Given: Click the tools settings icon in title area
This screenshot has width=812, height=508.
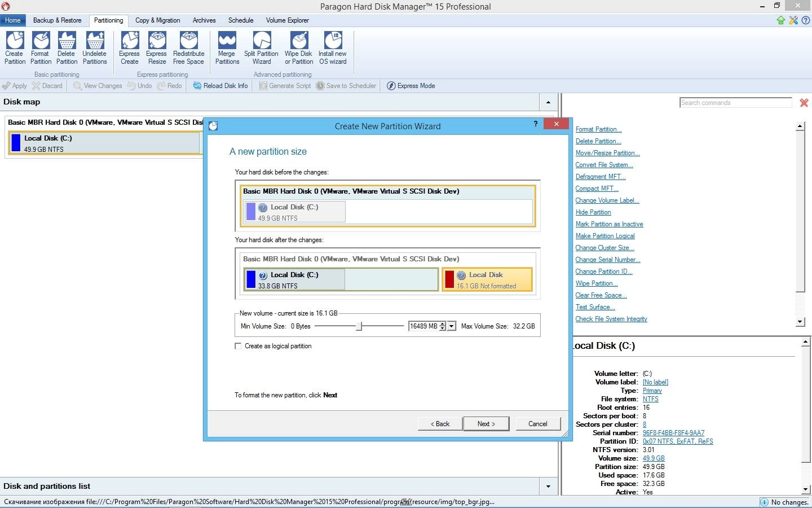Looking at the screenshot, I should (793, 20).
